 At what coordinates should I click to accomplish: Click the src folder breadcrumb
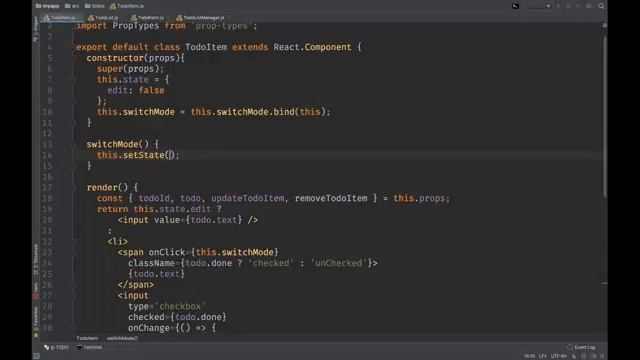72,6
